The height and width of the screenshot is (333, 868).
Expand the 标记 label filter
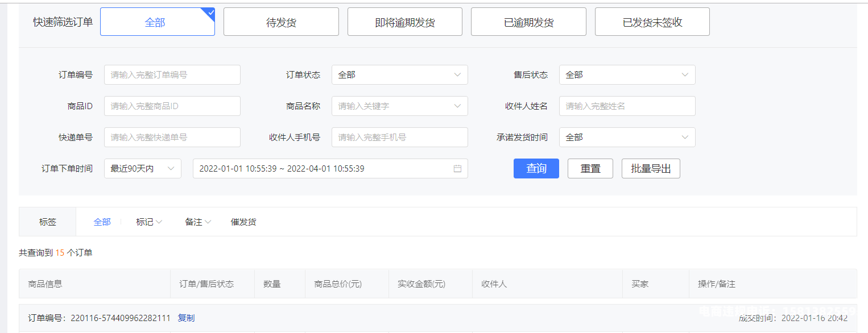tap(149, 222)
